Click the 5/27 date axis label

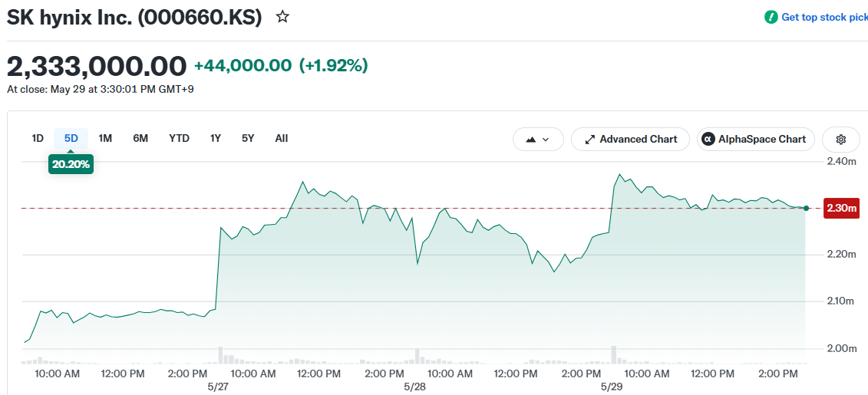[219, 386]
